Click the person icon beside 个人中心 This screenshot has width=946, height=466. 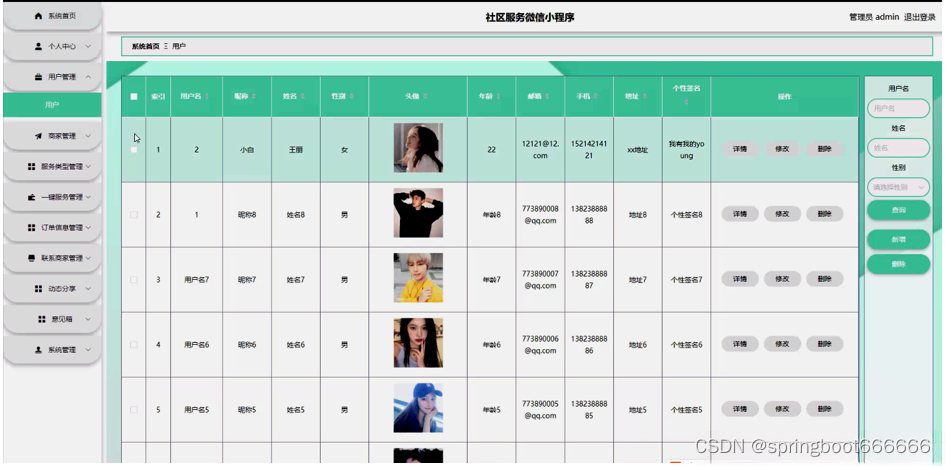[39, 46]
